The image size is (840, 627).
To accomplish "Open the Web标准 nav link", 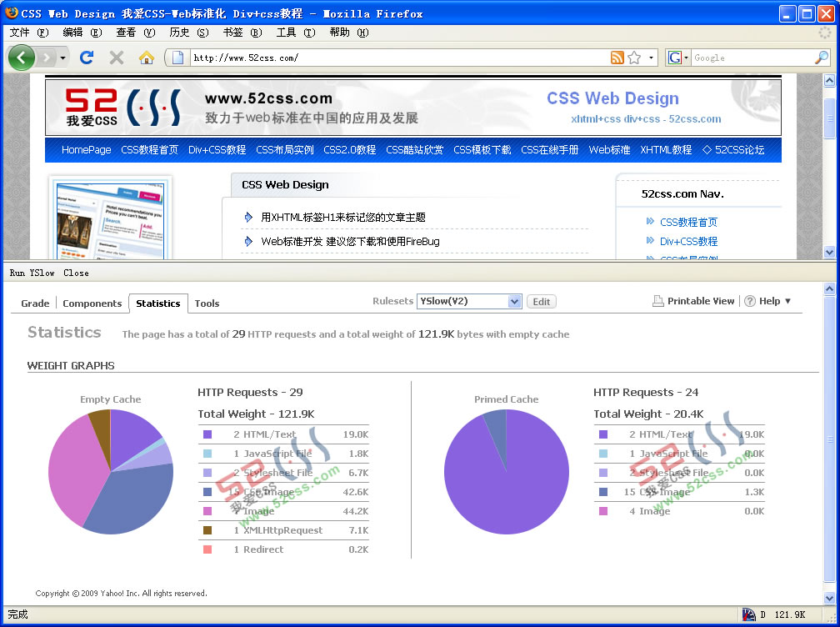I will [610, 150].
